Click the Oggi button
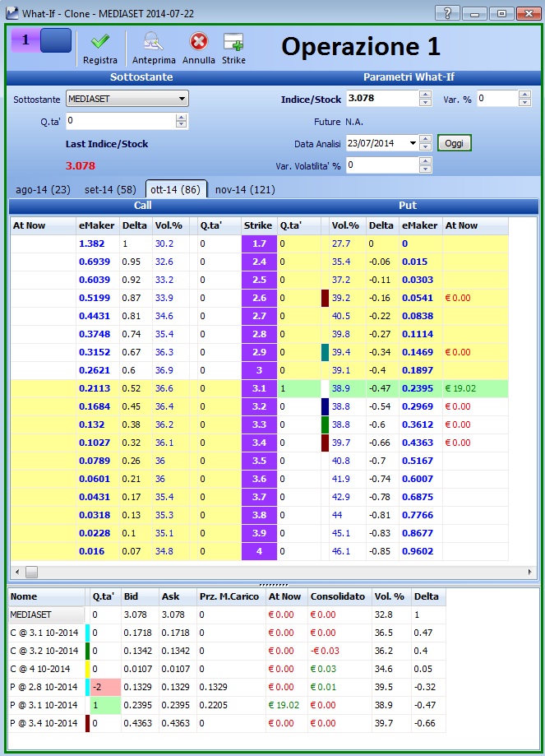Image resolution: width=545 pixels, height=756 pixels. coord(454,143)
